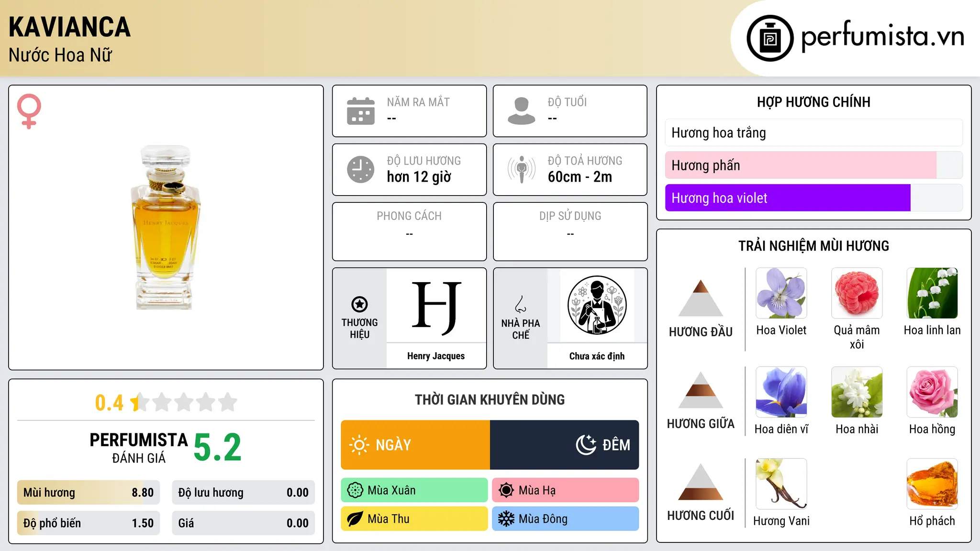Image resolution: width=980 pixels, height=551 pixels.
Task: Open the Hoa hồng rose image
Action: click(x=932, y=392)
